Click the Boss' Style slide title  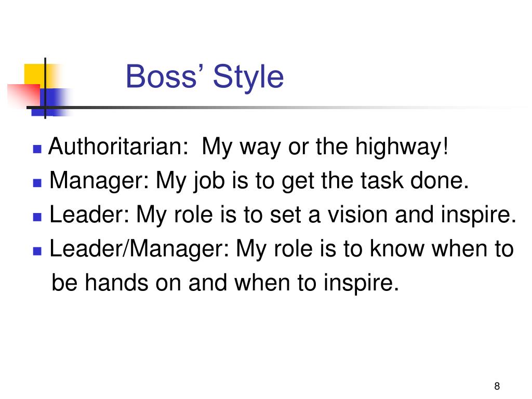(205, 77)
